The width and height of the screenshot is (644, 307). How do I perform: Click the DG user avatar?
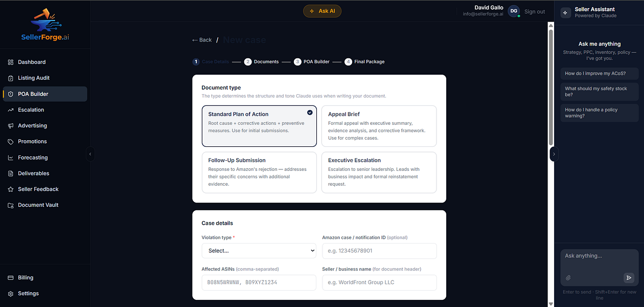[x=514, y=11]
